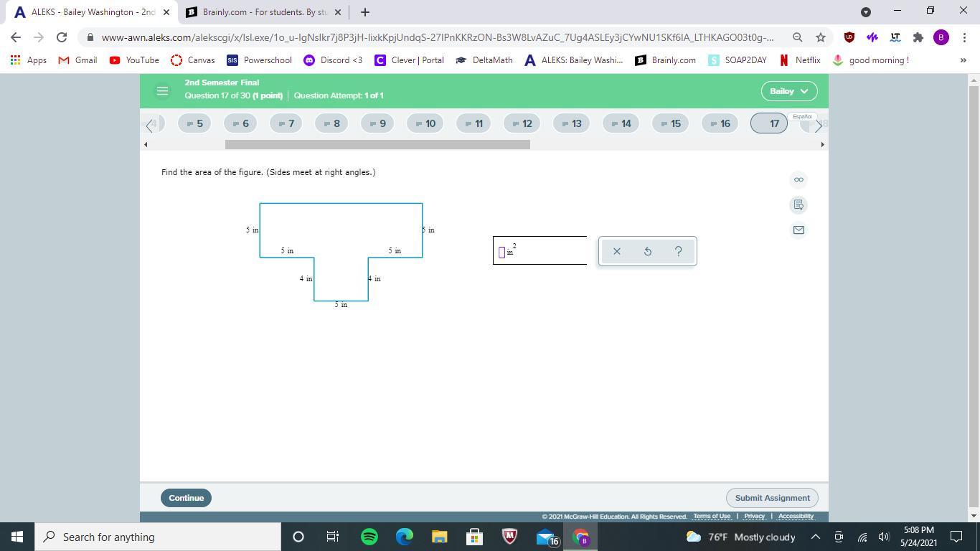980x551 pixels.
Task: Open the Accessibility link
Action: (x=796, y=516)
